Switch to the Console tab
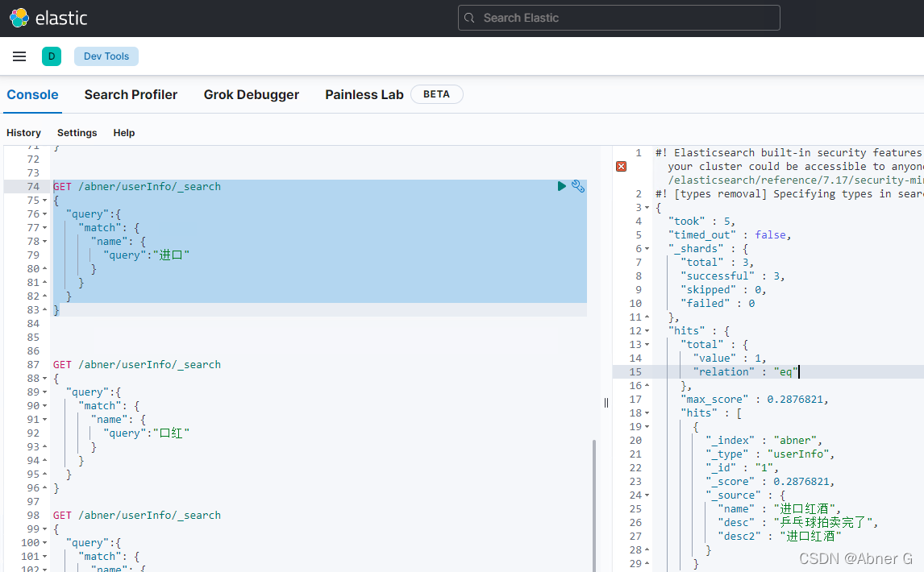The width and height of the screenshot is (924, 572). pos(32,95)
